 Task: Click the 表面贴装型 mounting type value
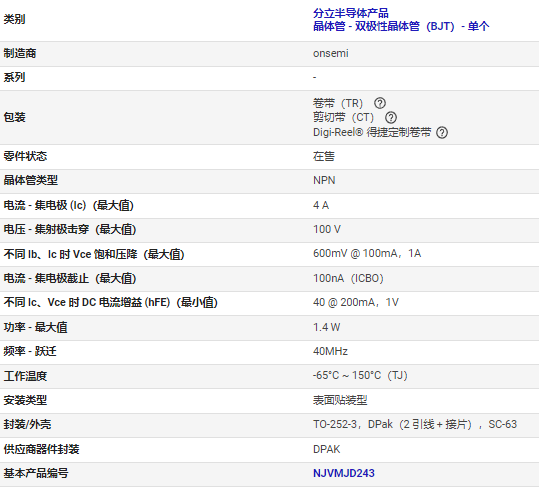pos(340,400)
